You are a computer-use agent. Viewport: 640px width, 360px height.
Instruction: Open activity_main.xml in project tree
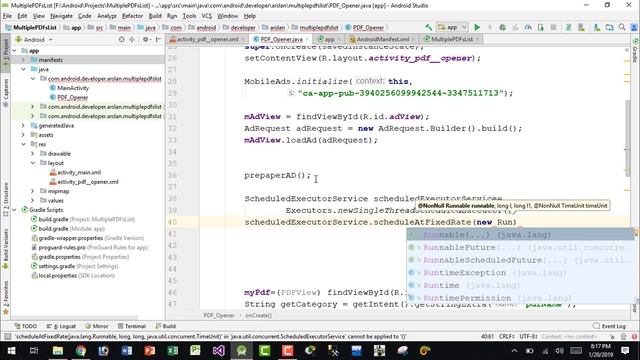pos(79,173)
